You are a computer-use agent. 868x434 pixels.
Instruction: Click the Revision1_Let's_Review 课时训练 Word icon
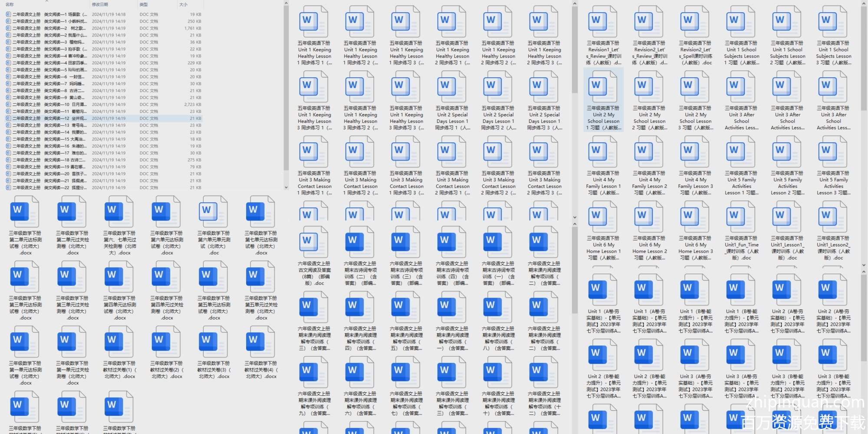603,22
